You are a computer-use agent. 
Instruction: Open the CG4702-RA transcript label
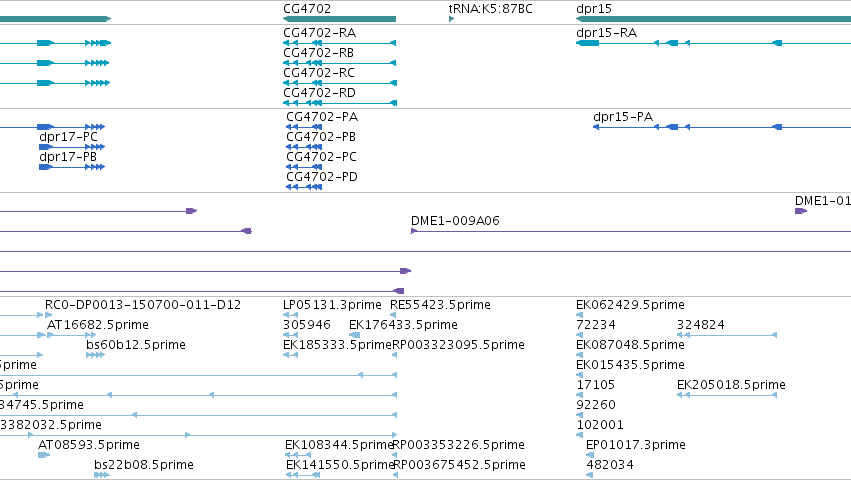(x=320, y=33)
